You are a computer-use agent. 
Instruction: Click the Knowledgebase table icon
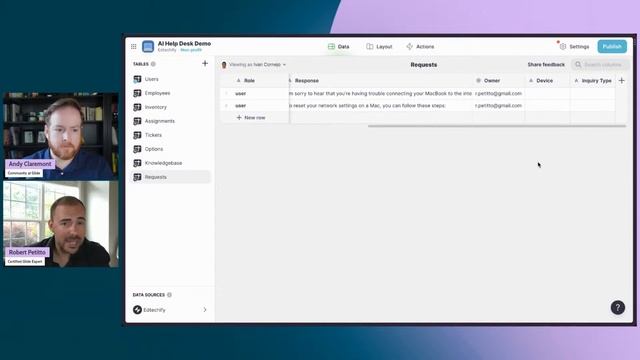click(x=137, y=163)
